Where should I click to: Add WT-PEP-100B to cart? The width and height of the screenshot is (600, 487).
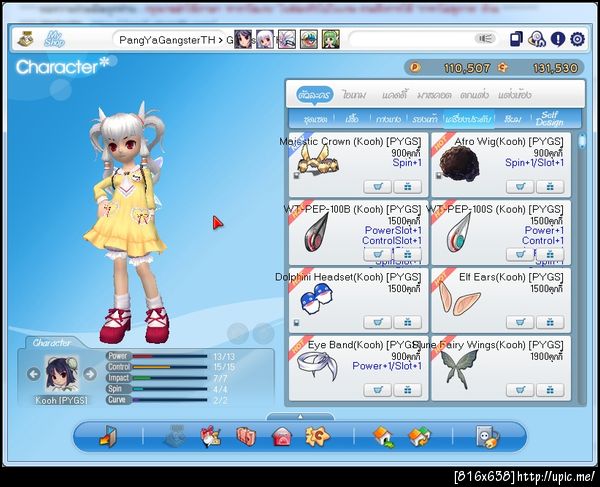pos(377,254)
